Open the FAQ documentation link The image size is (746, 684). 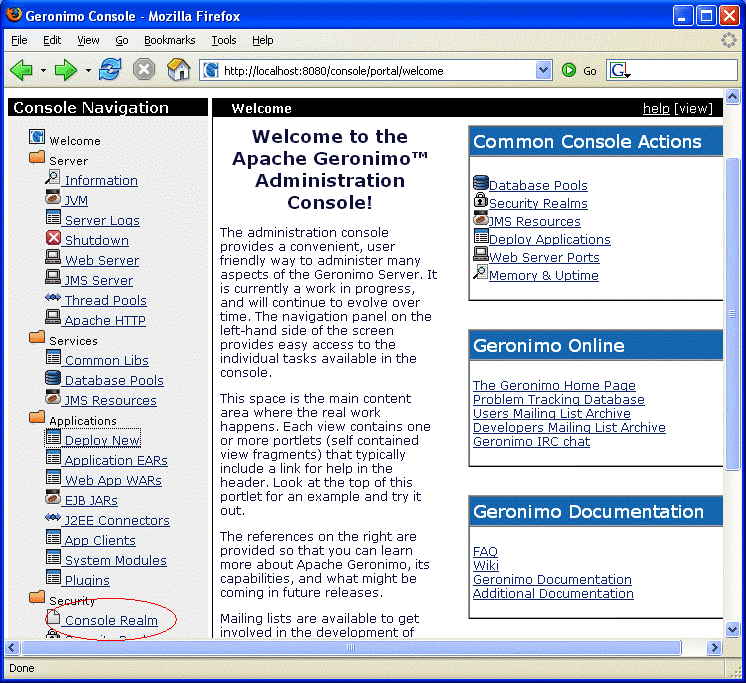click(485, 551)
